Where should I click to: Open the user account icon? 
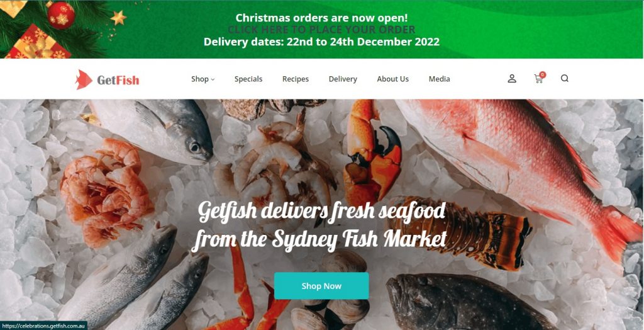[x=512, y=79]
